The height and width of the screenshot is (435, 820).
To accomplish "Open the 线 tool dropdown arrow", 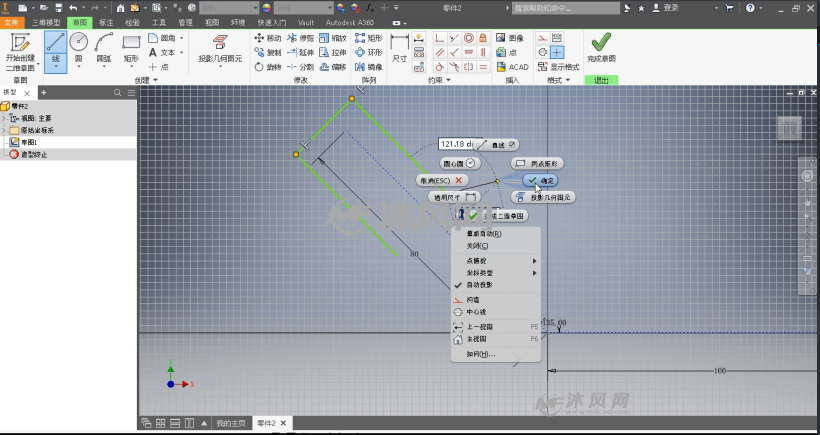I will point(55,67).
